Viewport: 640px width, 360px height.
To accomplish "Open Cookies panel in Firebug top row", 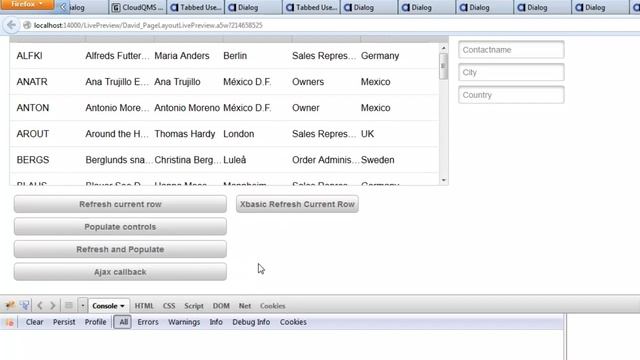I will click(x=273, y=306).
